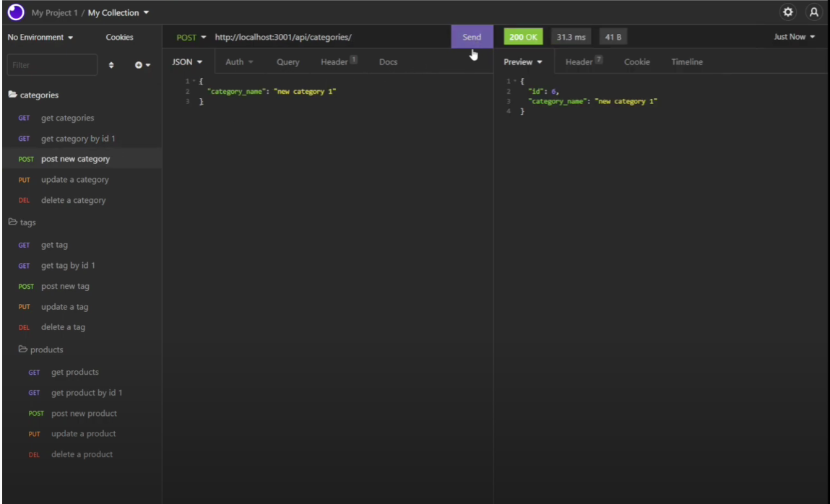Viewport: 830px width, 504px height.
Task: Click "new category 1" value in request body
Action: click(305, 92)
